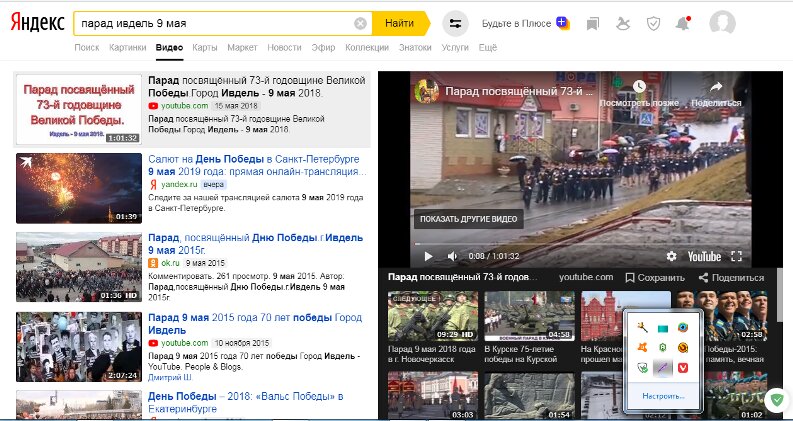This screenshot has height=421, width=793.
Task: Click the video progress bar
Action: point(579,243)
